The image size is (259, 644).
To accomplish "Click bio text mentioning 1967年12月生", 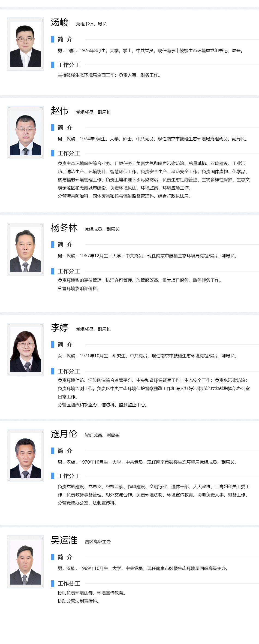I will pos(147,256).
